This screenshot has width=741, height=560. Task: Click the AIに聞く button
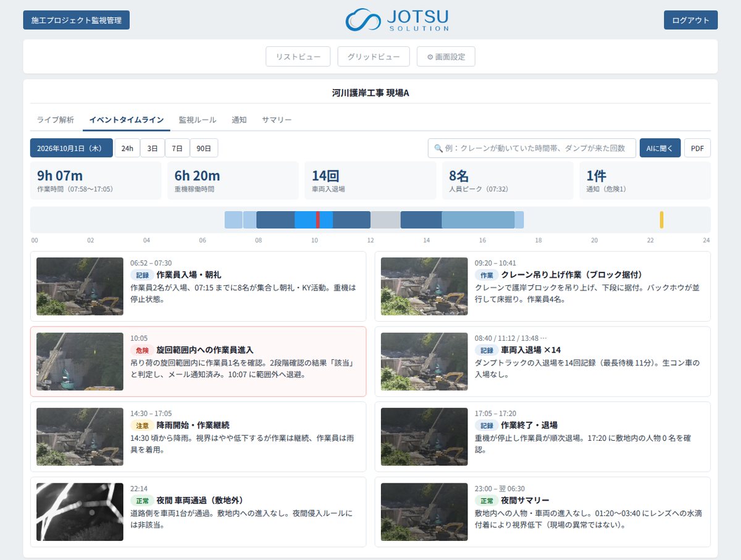pos(660,148)
